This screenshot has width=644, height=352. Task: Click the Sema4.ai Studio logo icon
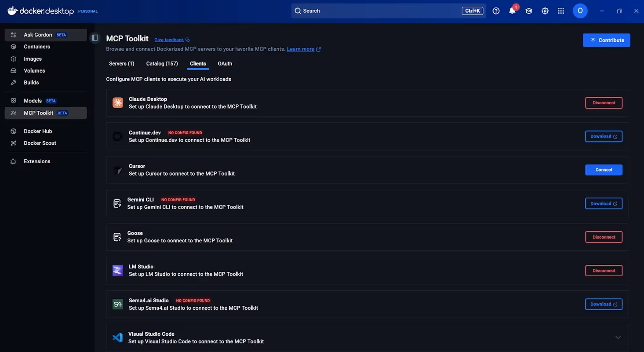(x=118, y=304)
